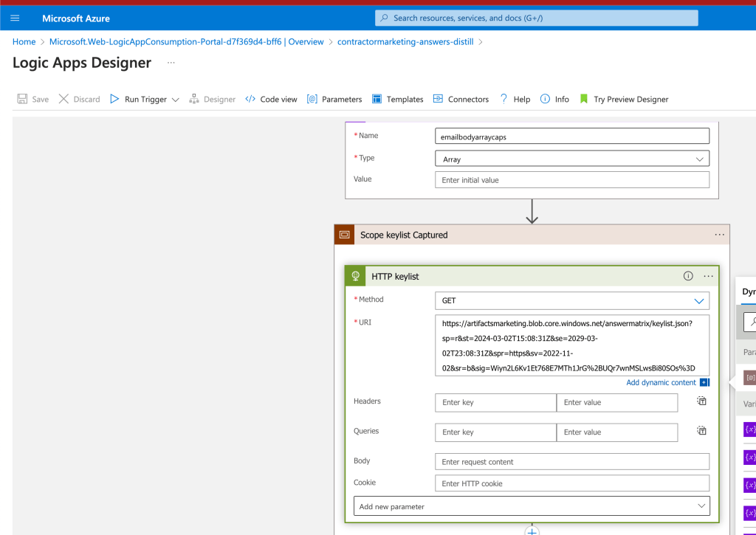Open Templates from the toolbar

click(398, 100)
